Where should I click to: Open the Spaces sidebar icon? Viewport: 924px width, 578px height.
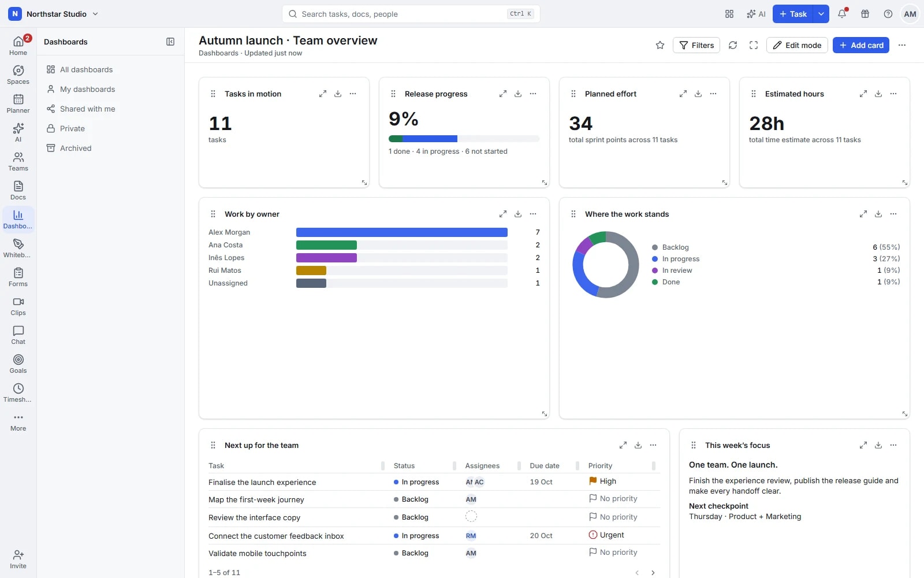coord(18,75)
